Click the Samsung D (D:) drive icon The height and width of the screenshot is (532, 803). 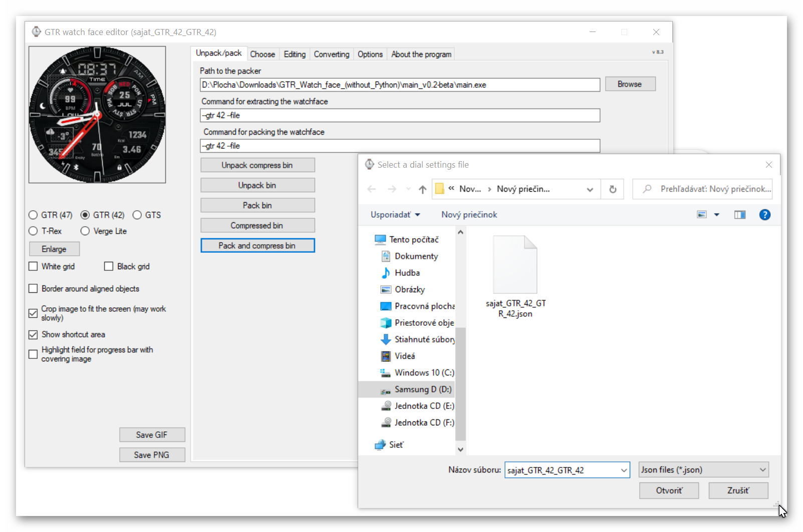pos(385,391)
